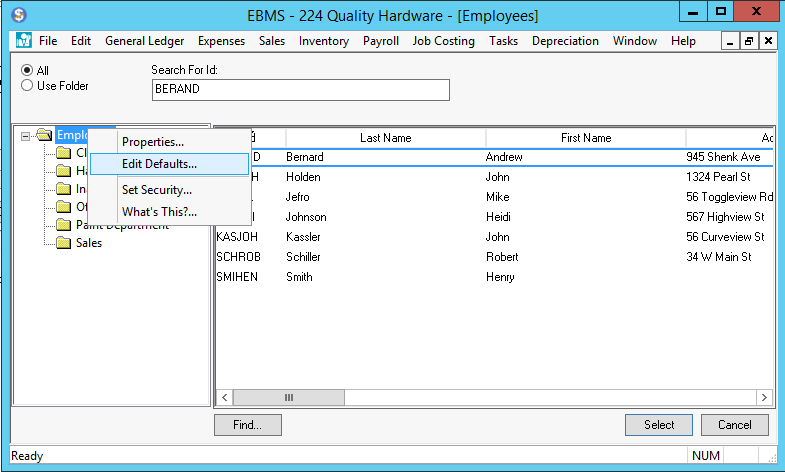Click the Search For Id text field
The width and height of the screenshot is (785, 472).
click(x=300, y=90)
